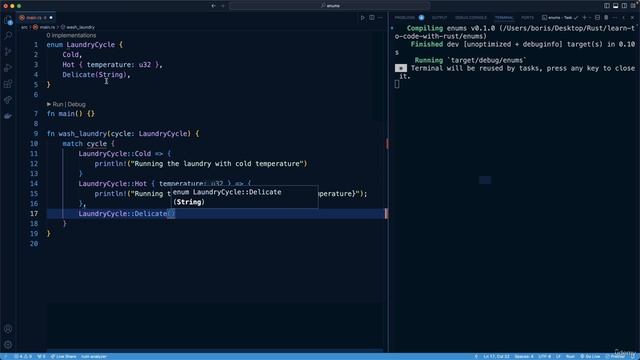Click the "enum LaundryCycle" declaration text

[80, 44]
